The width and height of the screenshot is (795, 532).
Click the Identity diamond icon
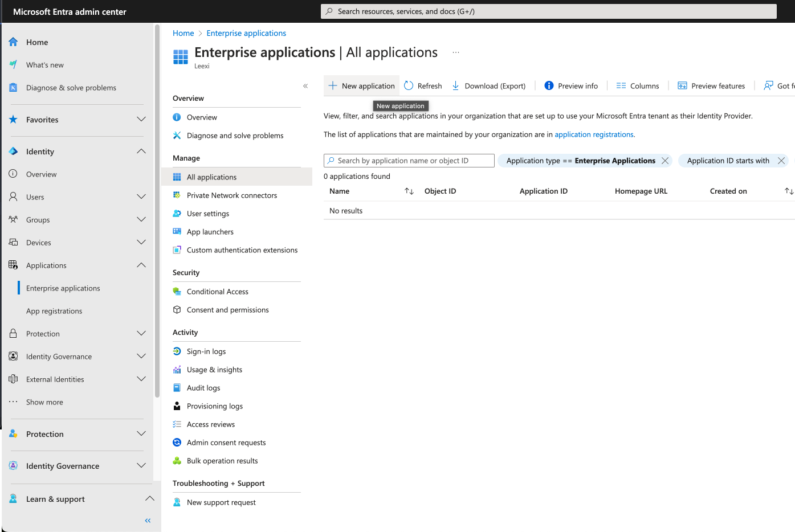click(x=13, y=152)
